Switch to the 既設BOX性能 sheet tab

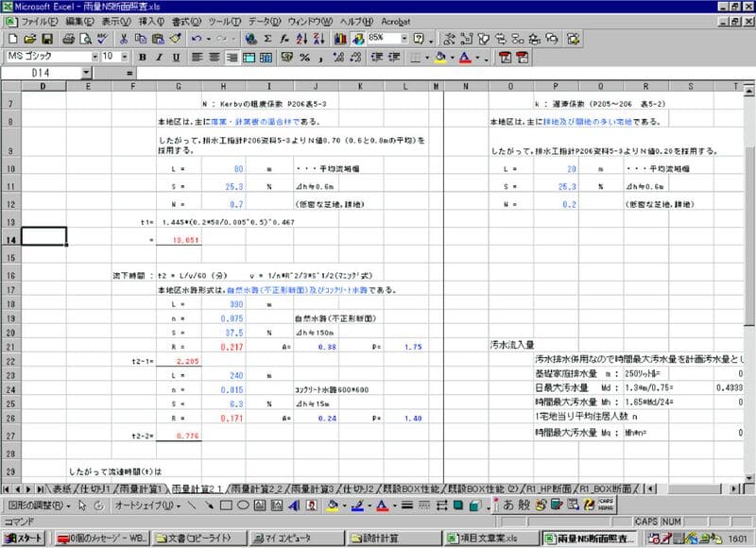(409, 488)
